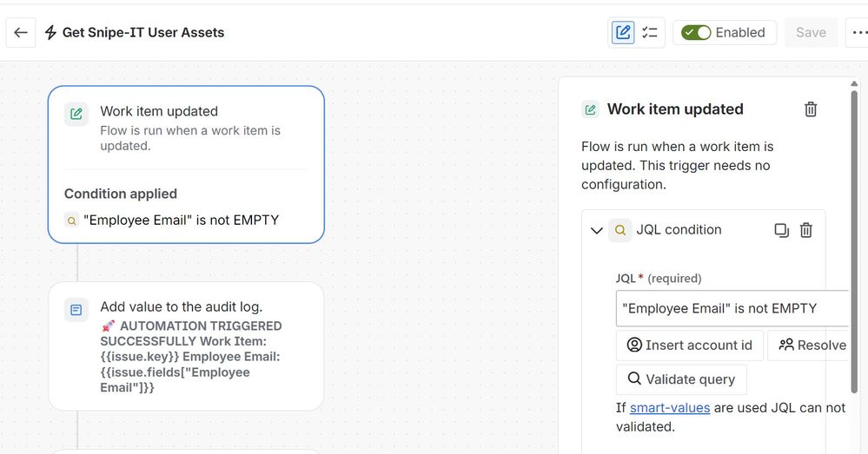
Task: Click the Resolve users button
Action: [x=808, y=345]
